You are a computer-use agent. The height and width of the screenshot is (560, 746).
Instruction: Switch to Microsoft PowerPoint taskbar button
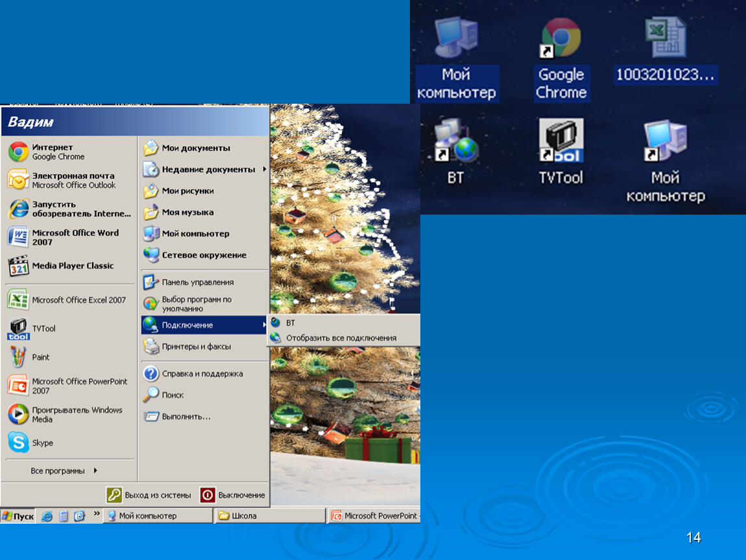pyautogui.click(x=374, y=516)
